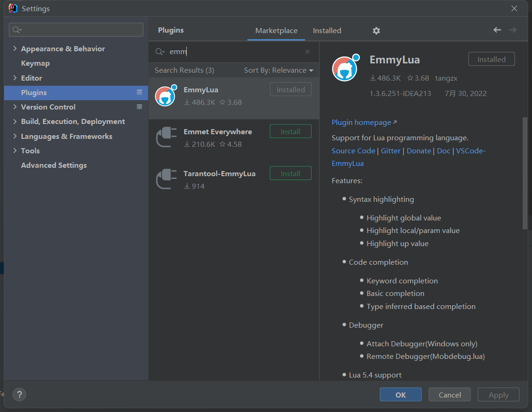This screenshot has width=532, height=412.
Task: Click Installed button in EmmyLua list row
Action: pos(290,89)
